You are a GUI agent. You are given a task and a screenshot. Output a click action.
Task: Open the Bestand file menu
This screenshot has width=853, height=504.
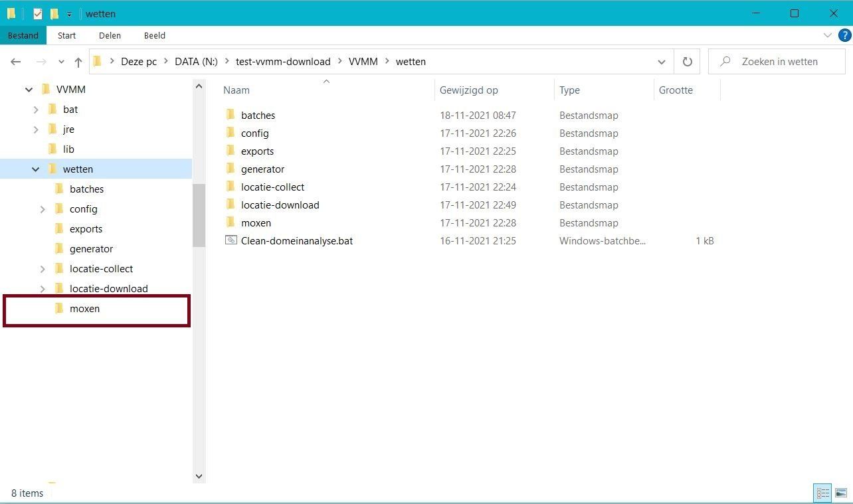[23, 35]
